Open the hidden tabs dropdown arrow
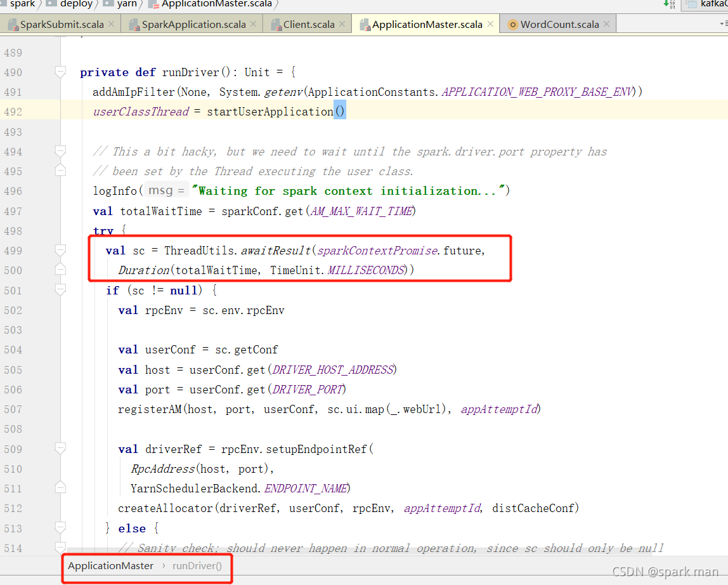The image size is (728, 585). click(x=724, y=23)
